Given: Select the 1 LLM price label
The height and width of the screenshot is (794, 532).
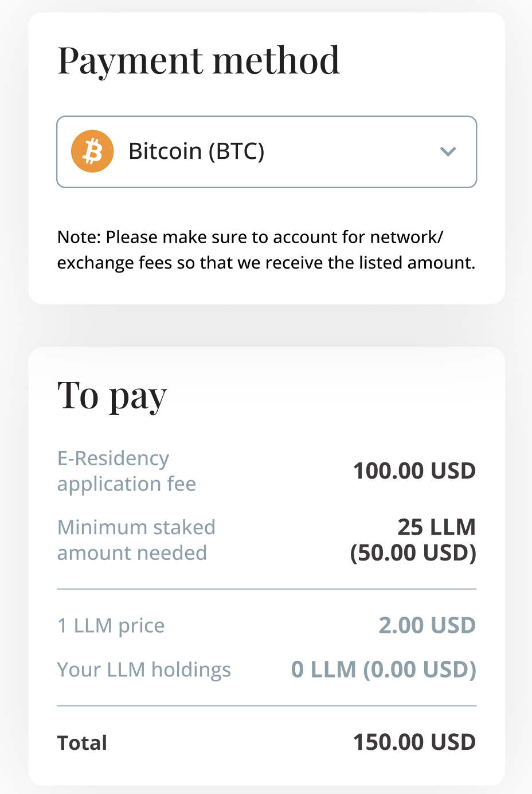Looking at the screenshot, I should tap(111, 625).
